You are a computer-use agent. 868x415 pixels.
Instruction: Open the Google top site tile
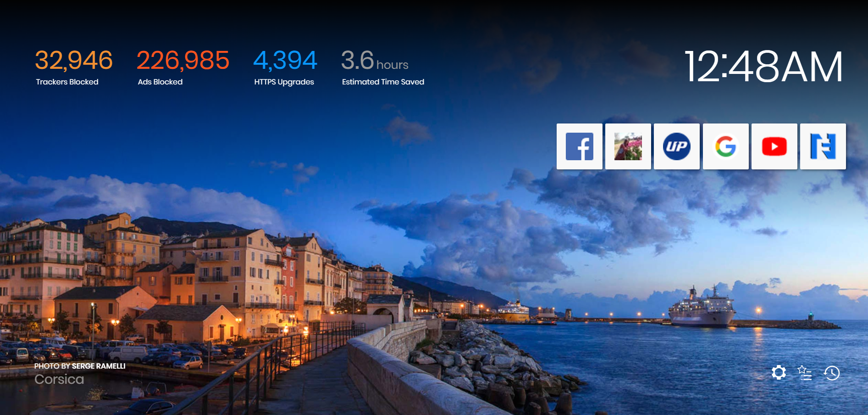[x=725, y=146]
